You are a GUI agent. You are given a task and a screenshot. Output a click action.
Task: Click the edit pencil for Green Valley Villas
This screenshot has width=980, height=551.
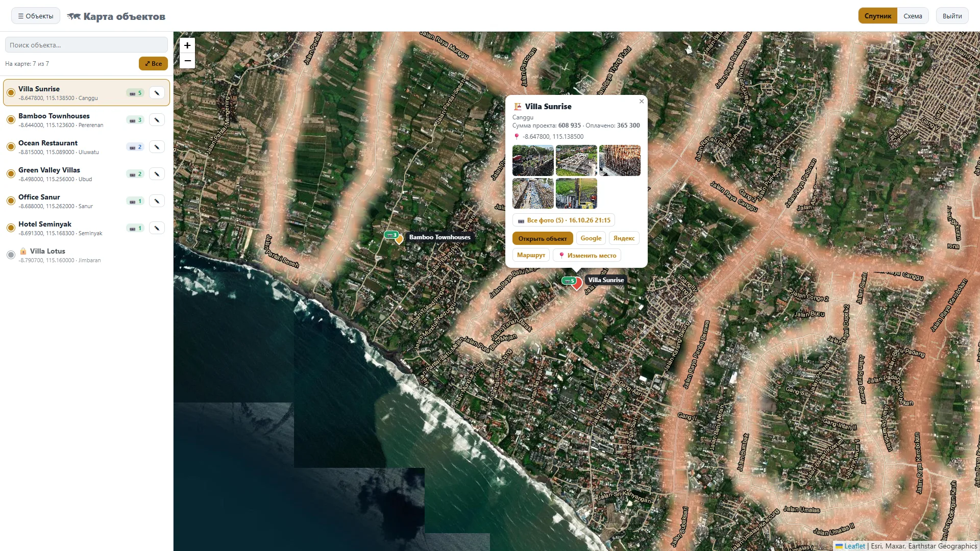[x=157, y=174]
